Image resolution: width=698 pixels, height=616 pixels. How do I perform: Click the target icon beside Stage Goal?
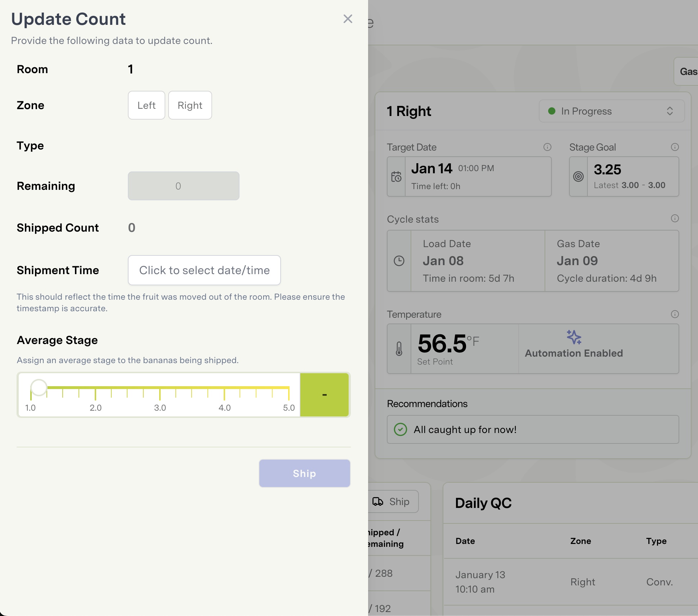(x=578, y=177)
